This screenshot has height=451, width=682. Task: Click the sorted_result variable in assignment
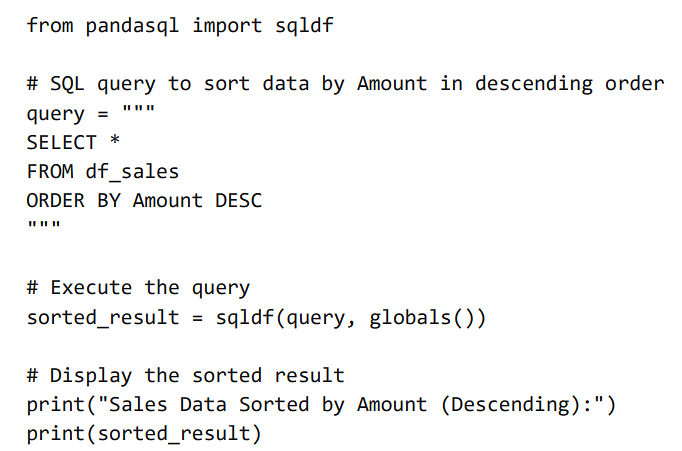click(103, 317)
